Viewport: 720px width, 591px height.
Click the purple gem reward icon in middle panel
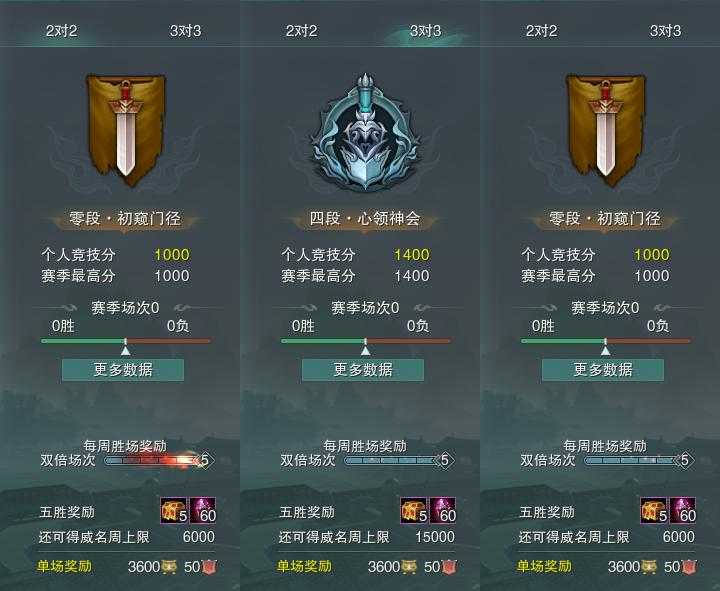443,511
